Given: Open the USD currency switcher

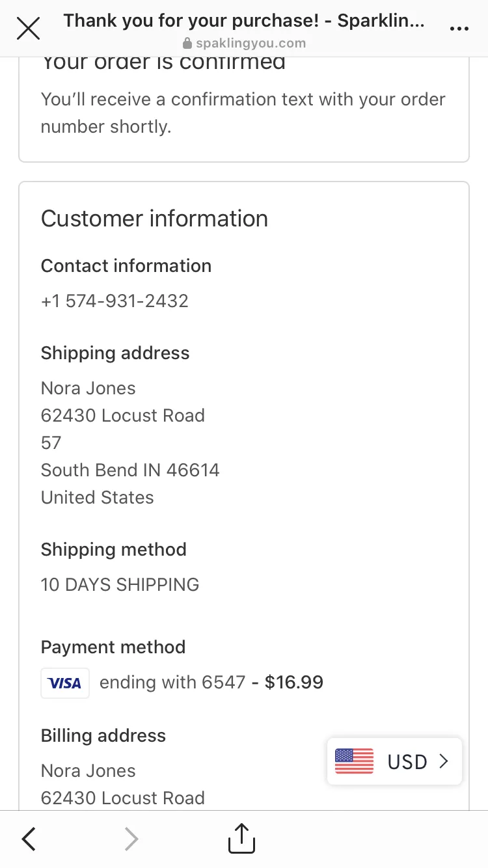Looking at the screenshot, I should coord(394,761).
